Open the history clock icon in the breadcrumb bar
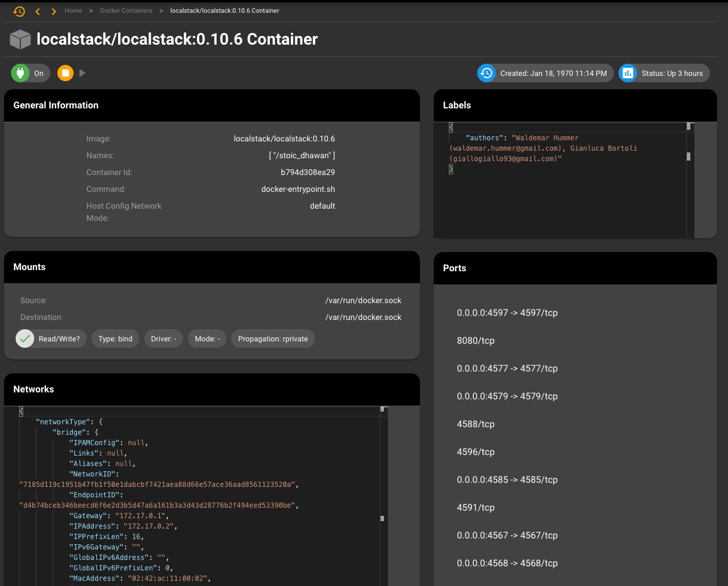 point(19,11)
